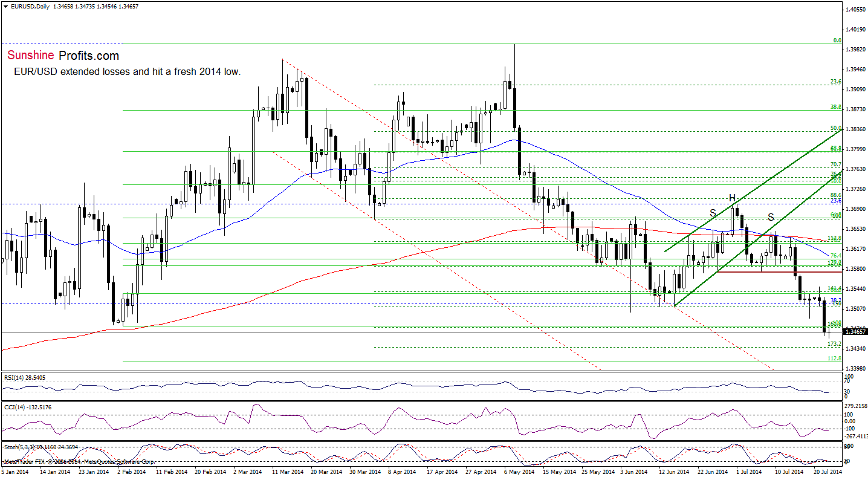868x477 pixels.
Task: Click the 0.0 Fibonacci level label
Action: pyautogui.click(x=837, y=41)
